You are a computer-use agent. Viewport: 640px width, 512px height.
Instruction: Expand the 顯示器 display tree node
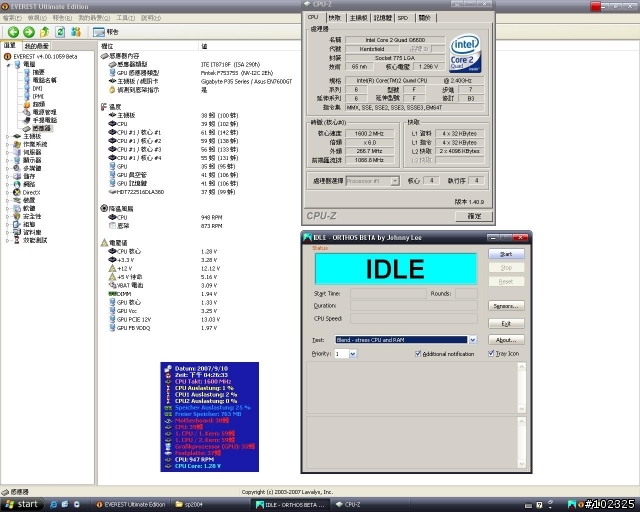pyautogui.click(x=7, y=160)
